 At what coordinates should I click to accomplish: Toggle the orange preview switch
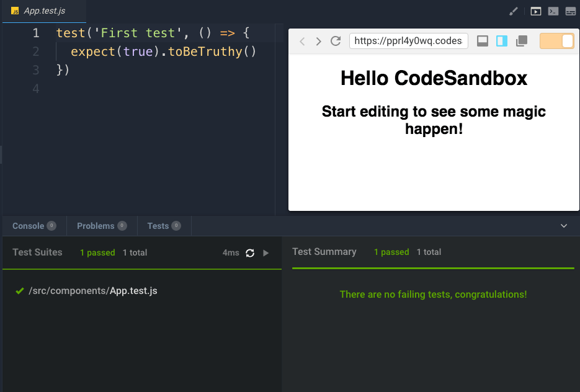[x=556, y=41]
